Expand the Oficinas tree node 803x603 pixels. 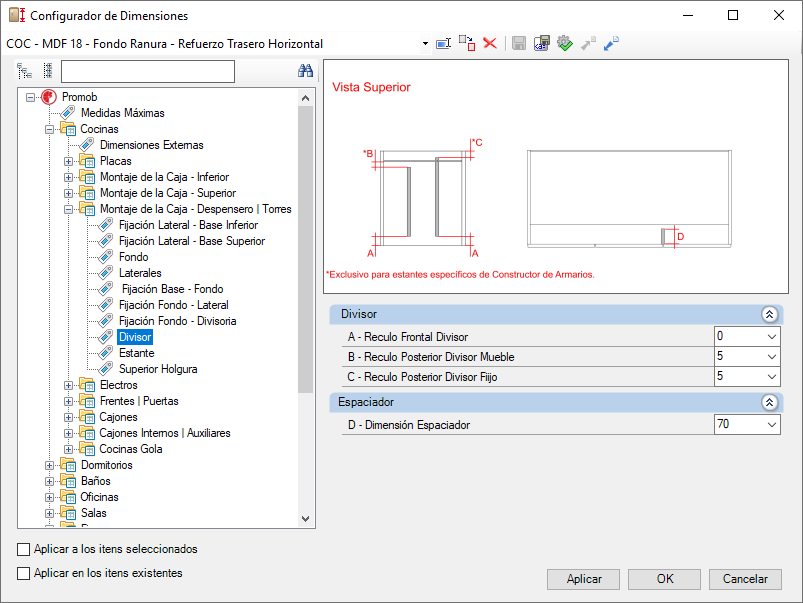click(49, 497)
